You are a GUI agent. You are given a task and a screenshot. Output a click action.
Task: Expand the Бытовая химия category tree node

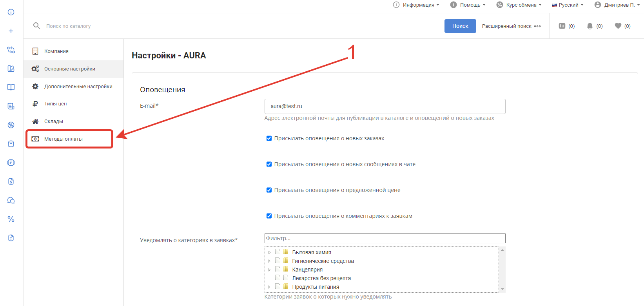point(269,253)
